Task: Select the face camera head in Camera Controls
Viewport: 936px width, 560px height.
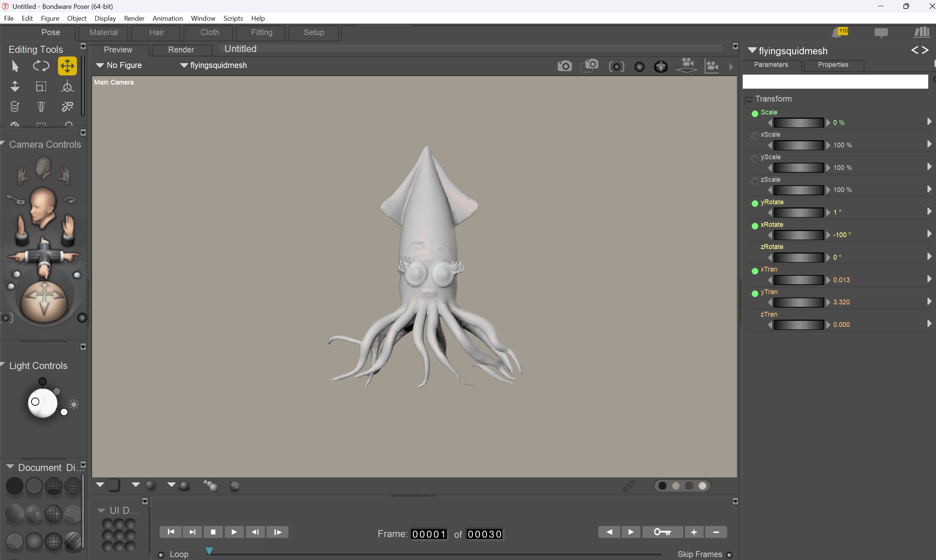Action: coord(43,168)
